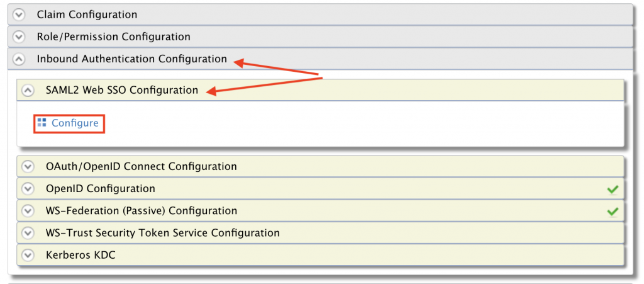Open the SAML2 Configure link

click(x=75, y=123)
